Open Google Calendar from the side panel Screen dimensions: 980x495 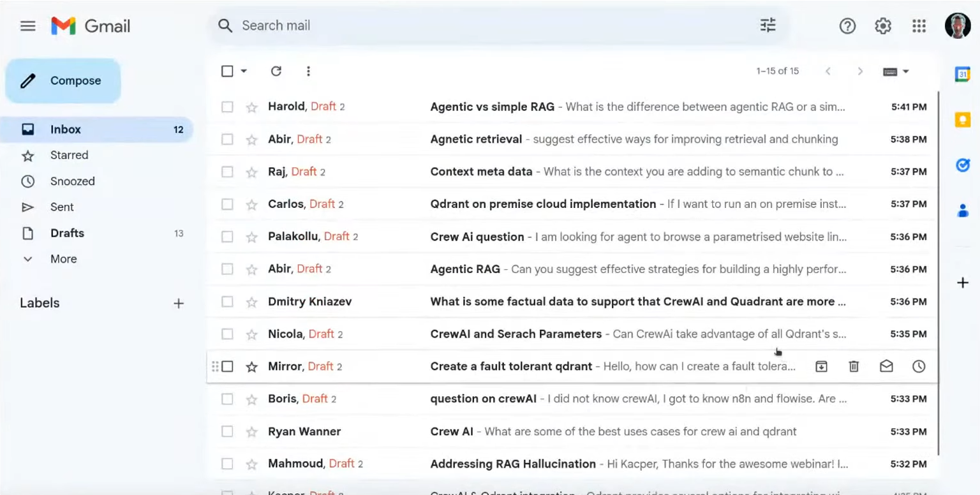coord(965,73)
